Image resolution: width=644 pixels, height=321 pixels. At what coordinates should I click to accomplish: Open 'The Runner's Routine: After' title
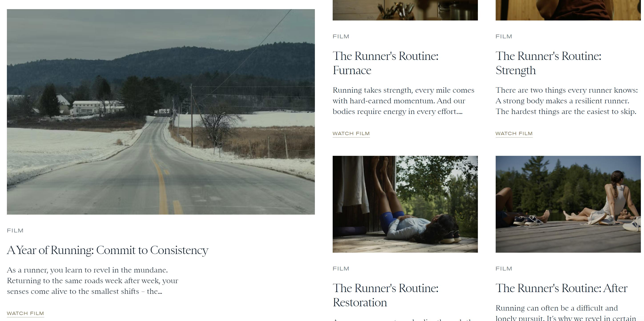(x=561, y=288)
